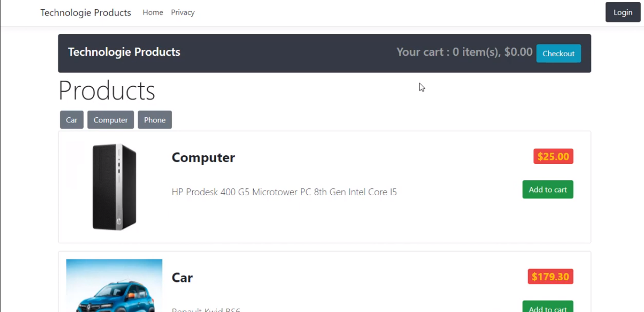Click the cart summary showing 0 item(s)
644x312 pixels.
pyautogui.click(x=464, y=52)
